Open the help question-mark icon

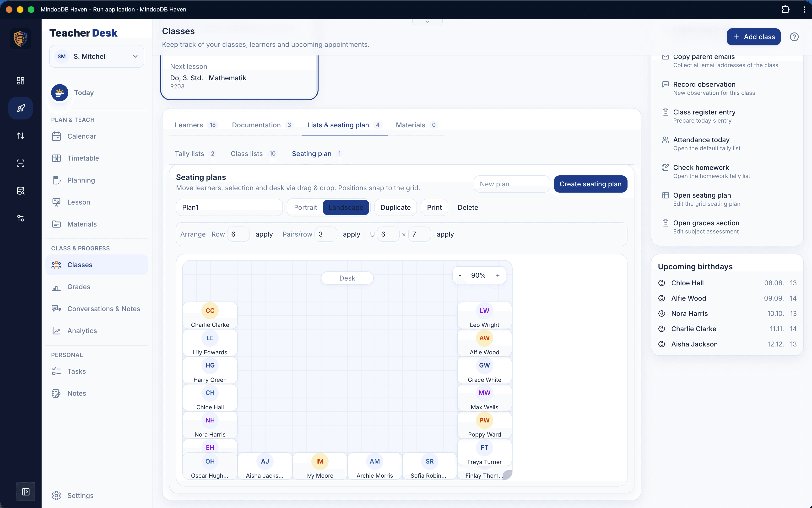pos(794,37)
